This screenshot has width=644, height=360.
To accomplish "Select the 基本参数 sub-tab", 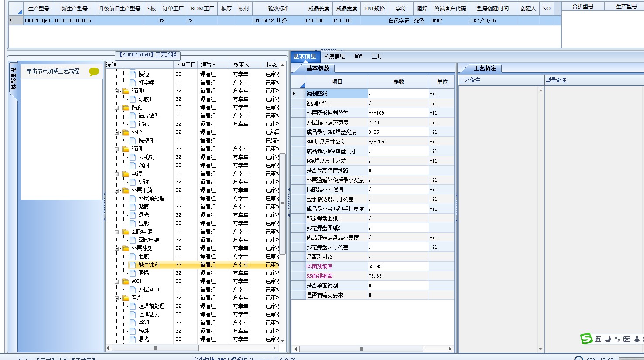I will click(318, 68).
